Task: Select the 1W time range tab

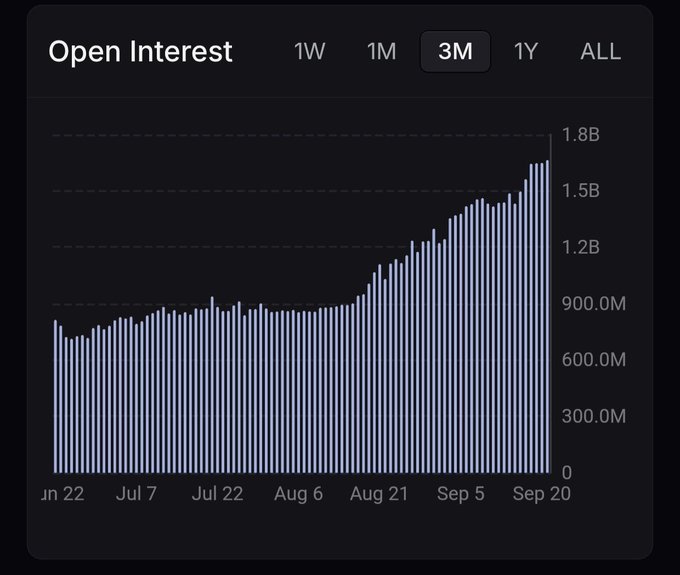Action: click(x=309, y=52)
